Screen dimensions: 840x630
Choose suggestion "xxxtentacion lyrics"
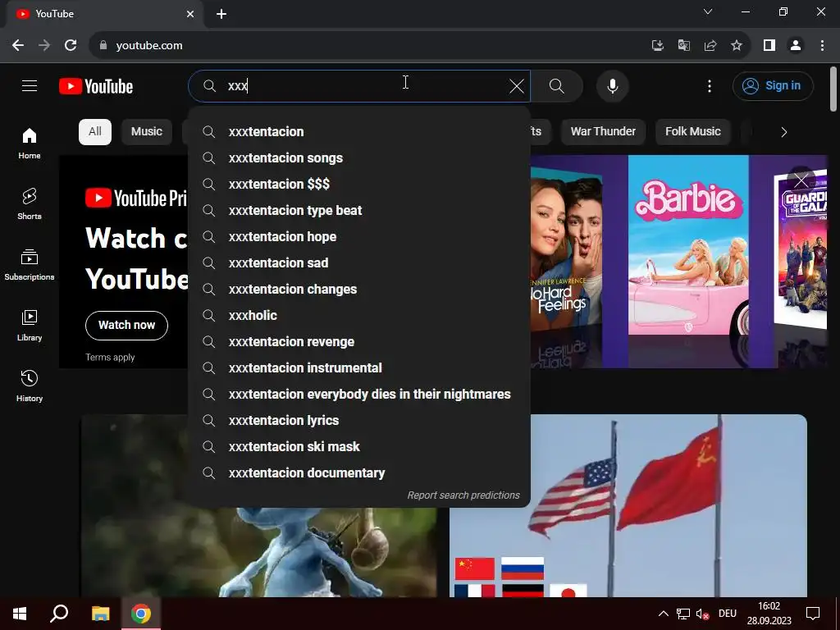[x=359, y=421]
